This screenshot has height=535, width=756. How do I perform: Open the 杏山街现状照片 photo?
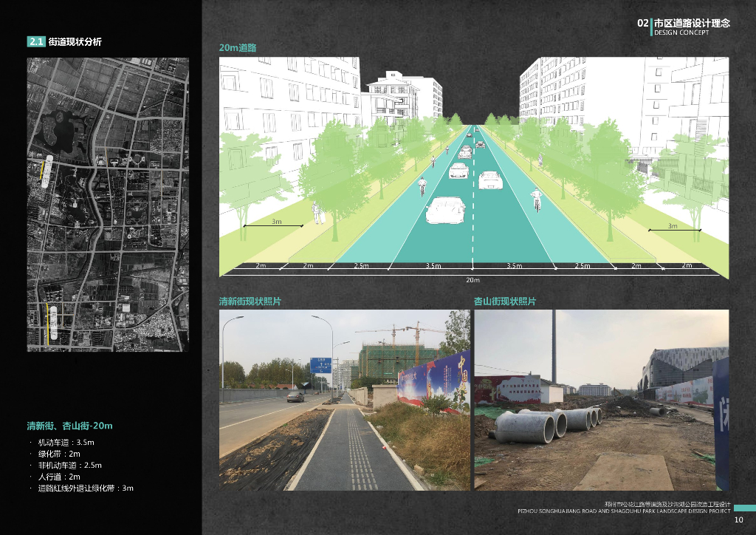click(602, 400)
